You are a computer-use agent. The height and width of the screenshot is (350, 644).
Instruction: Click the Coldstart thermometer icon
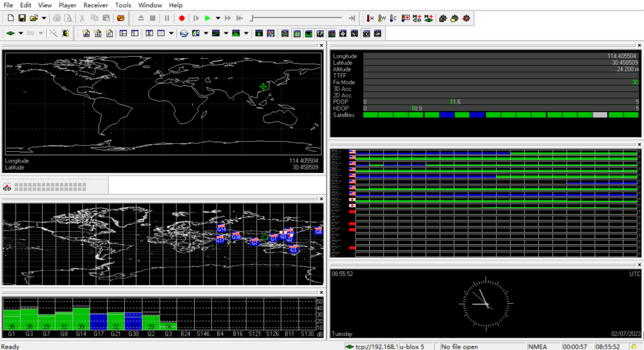pos(393,18)
